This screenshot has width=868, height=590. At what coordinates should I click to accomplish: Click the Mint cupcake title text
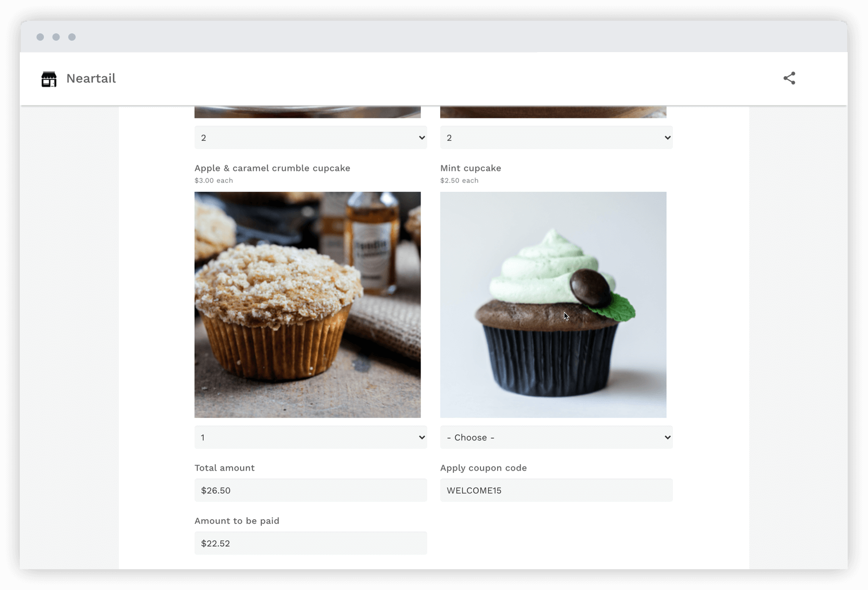coord(471,168)
